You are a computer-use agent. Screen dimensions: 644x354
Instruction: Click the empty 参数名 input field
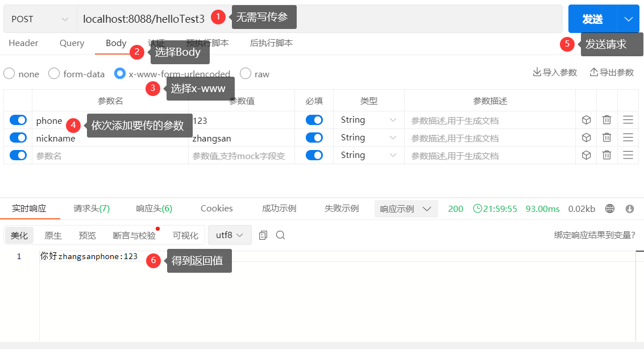pos(110,156)
